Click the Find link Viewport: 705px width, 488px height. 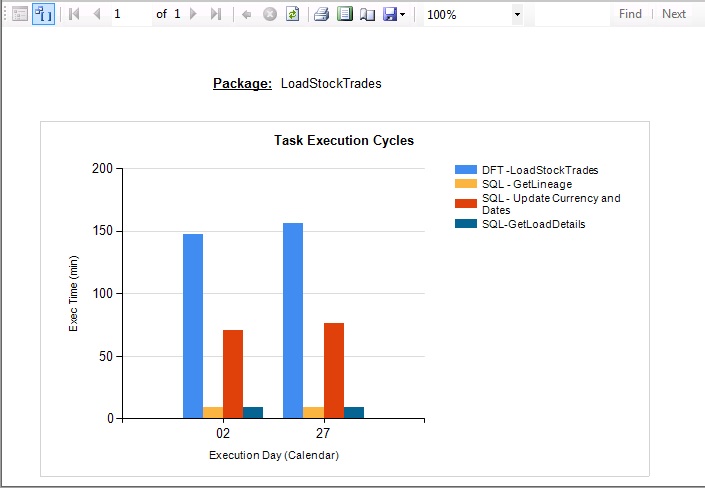pos(630,14)
